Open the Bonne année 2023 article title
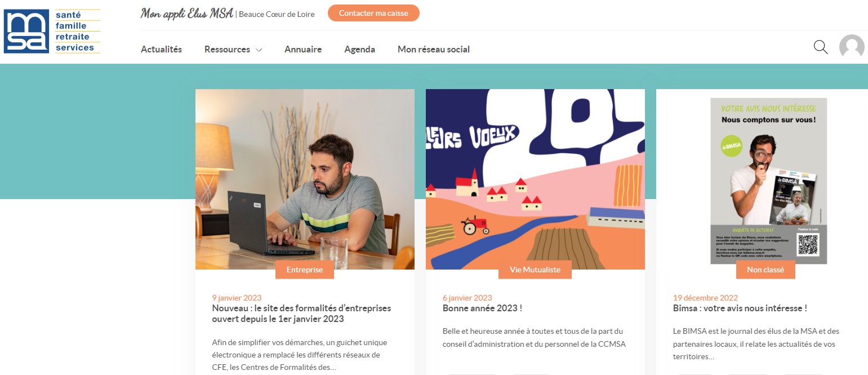868x375 pixels. 482,308
